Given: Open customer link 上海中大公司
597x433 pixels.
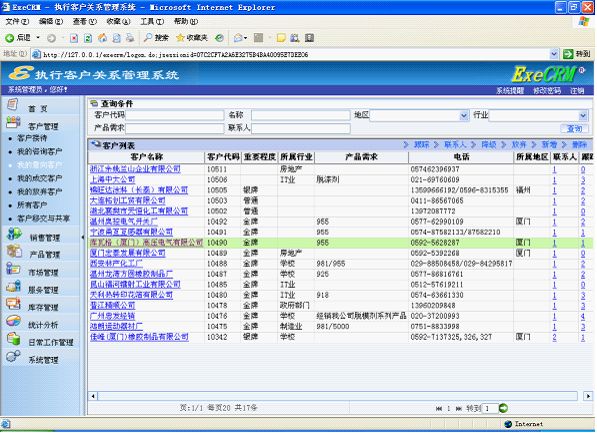Looking at the screenshot, I should [x=112, y=179].
